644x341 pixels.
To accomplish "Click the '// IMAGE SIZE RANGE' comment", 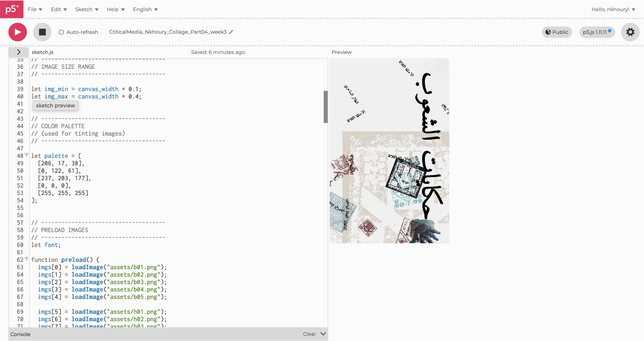I will tap(63, 67).
